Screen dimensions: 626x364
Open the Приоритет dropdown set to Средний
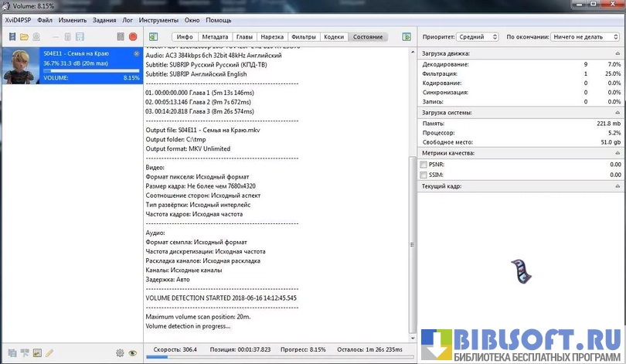tap(477, 36)
